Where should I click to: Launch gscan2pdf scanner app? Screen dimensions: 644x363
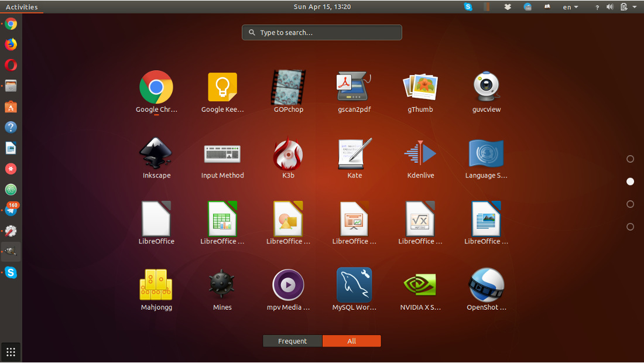pos(354,87)
